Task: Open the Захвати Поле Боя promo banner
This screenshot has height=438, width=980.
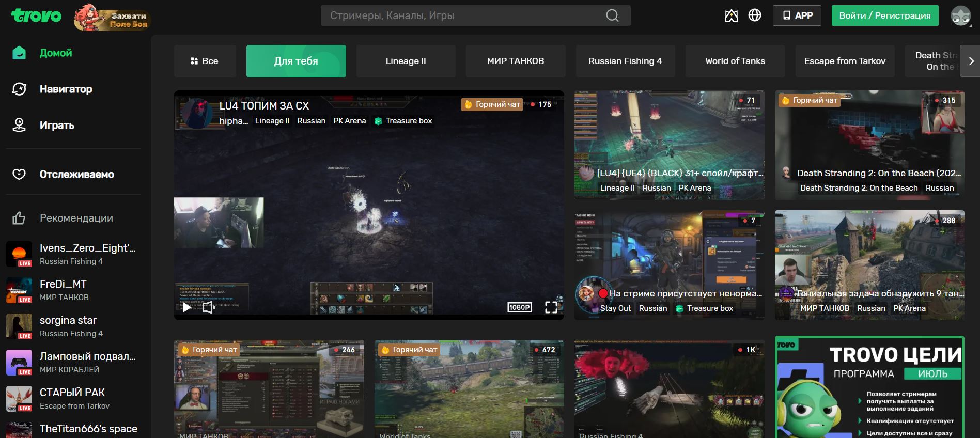Action: coord(112,17)
